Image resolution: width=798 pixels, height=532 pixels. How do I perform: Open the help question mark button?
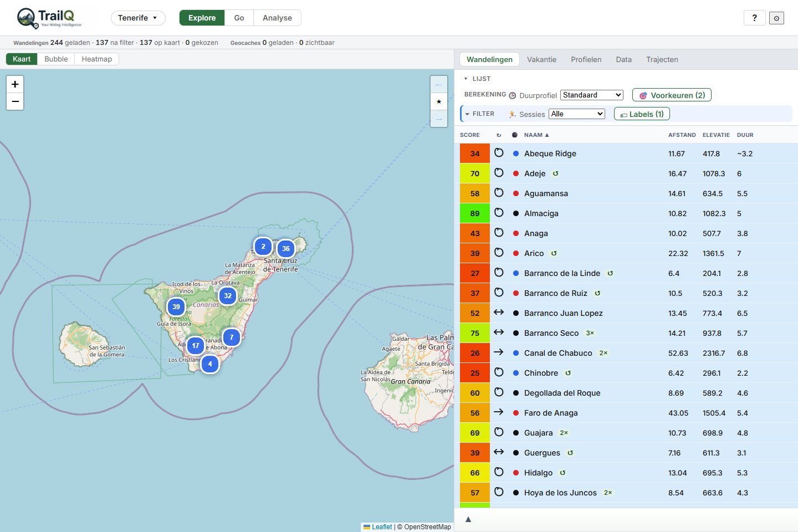pos(754,18)
